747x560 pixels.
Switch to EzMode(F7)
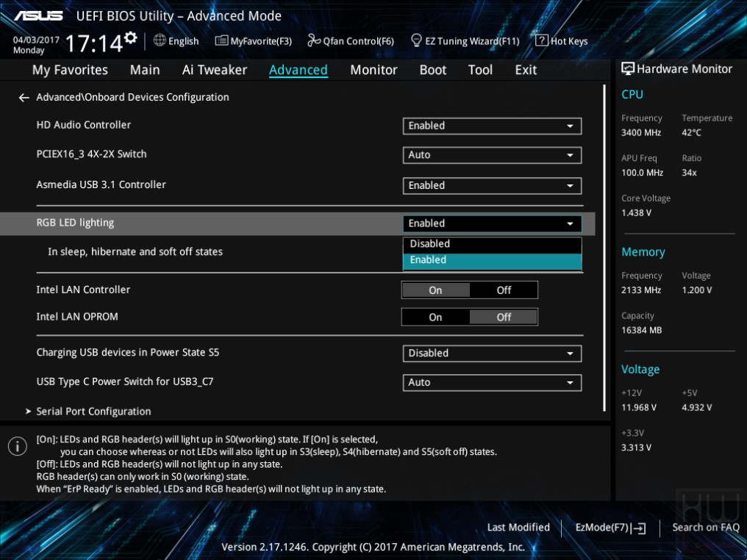[610, 528]
